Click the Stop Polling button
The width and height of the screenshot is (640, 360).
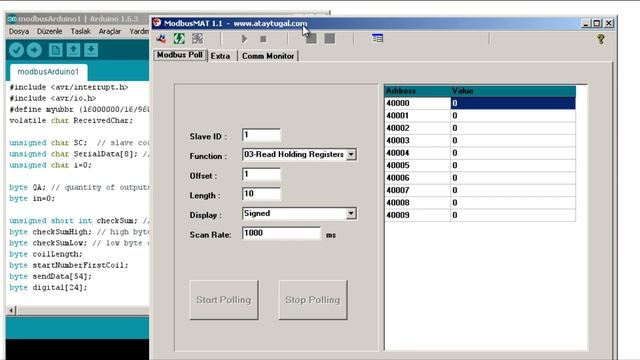[313, 300]
